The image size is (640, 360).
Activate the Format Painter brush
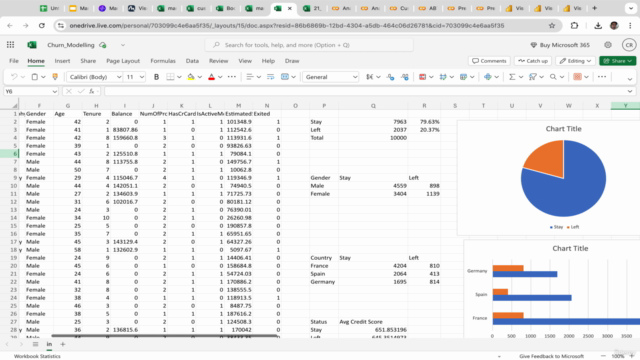point(55,77)
